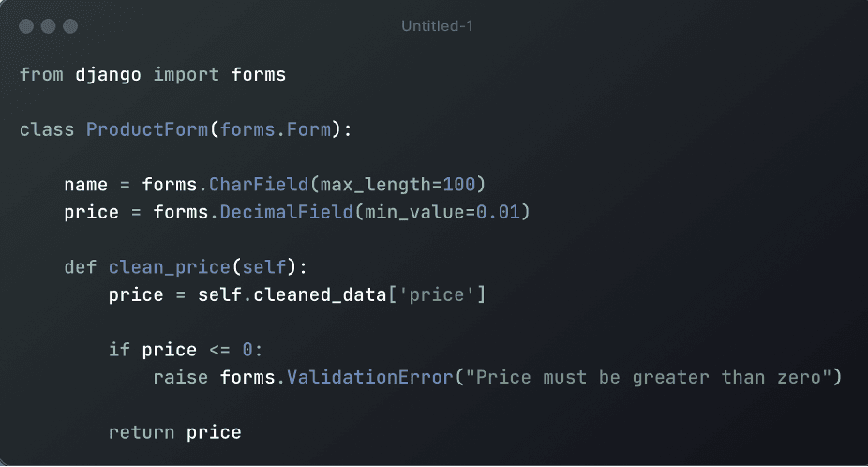Screen dimensions: 868x467
Task: Click the if keyword before price <= 0
Action: (119, 350)
